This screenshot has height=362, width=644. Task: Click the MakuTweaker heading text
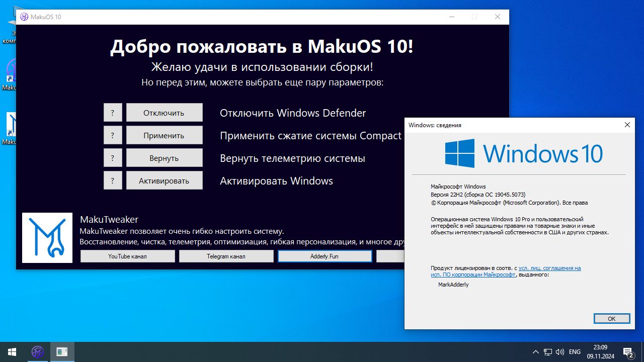(109, 220)
